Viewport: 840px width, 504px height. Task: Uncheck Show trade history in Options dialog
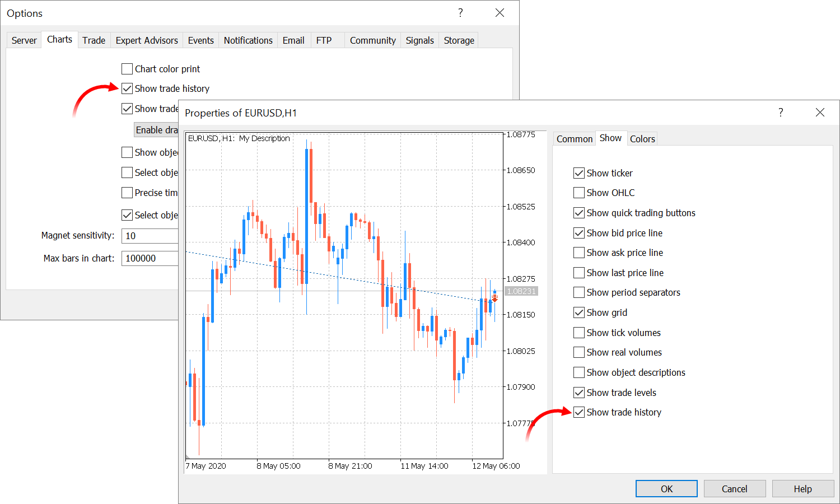pyautogui.click(x=127, y=88)
